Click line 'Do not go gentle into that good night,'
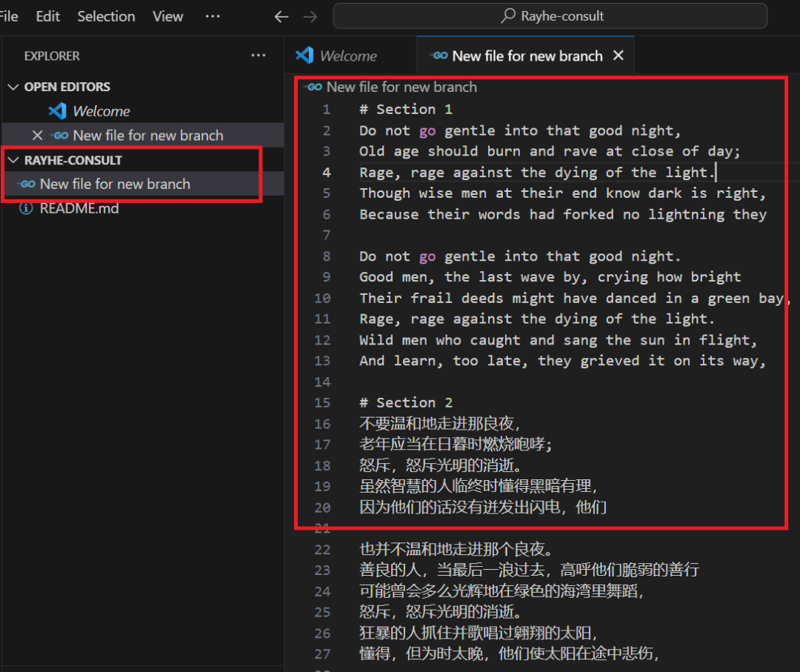The height and width of the screenshot is (672, 800). pyautogui.click(x=520, y=130)
